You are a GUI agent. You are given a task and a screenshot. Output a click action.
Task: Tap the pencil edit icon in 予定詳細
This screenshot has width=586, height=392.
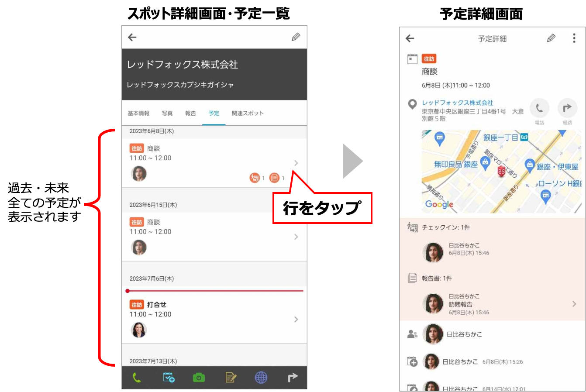pos(551,38)
